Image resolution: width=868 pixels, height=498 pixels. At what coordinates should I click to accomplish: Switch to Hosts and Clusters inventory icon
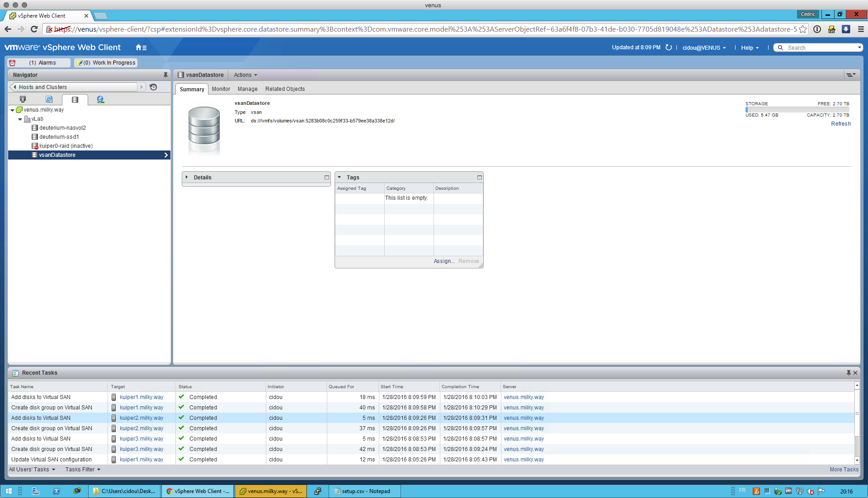(23, 99)
